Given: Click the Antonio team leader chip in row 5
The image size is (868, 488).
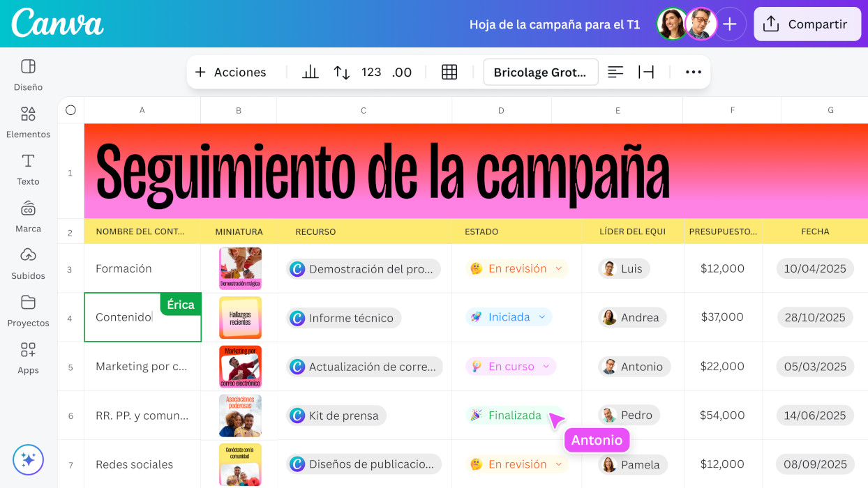Looking at the screenshot, I should pyautogui.click(x=634, y=366).
